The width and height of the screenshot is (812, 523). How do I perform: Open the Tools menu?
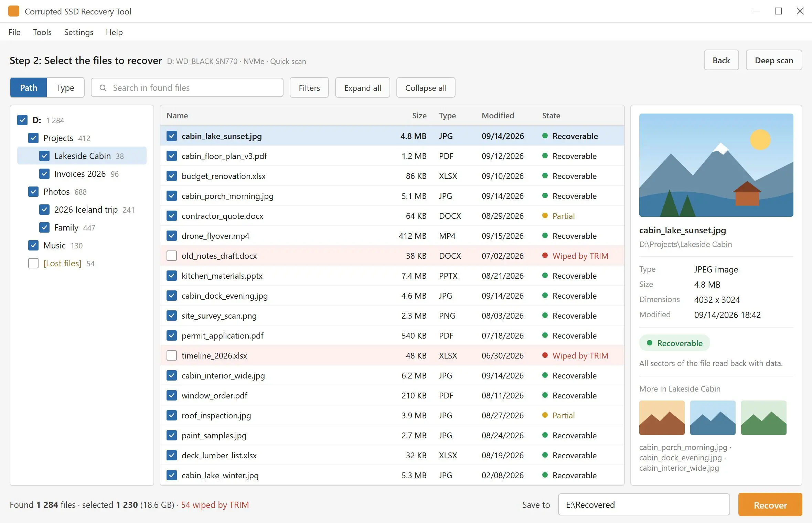point(42,32)
